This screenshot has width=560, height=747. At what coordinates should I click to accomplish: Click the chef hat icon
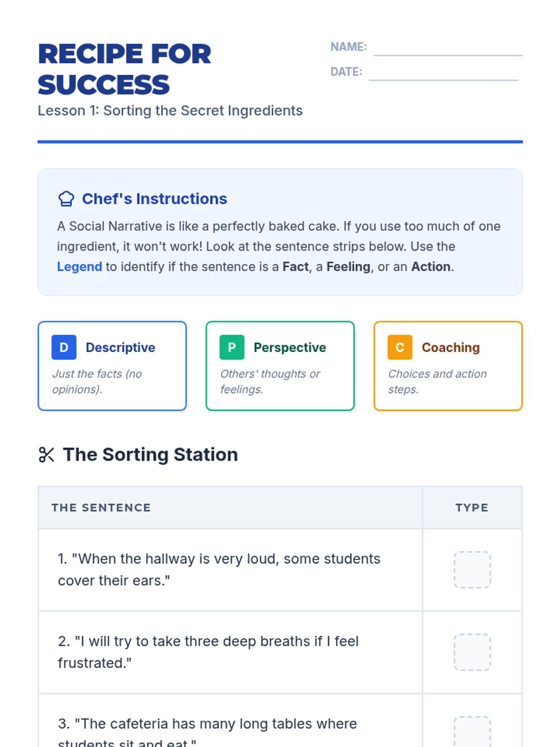(x=66, y=199)
